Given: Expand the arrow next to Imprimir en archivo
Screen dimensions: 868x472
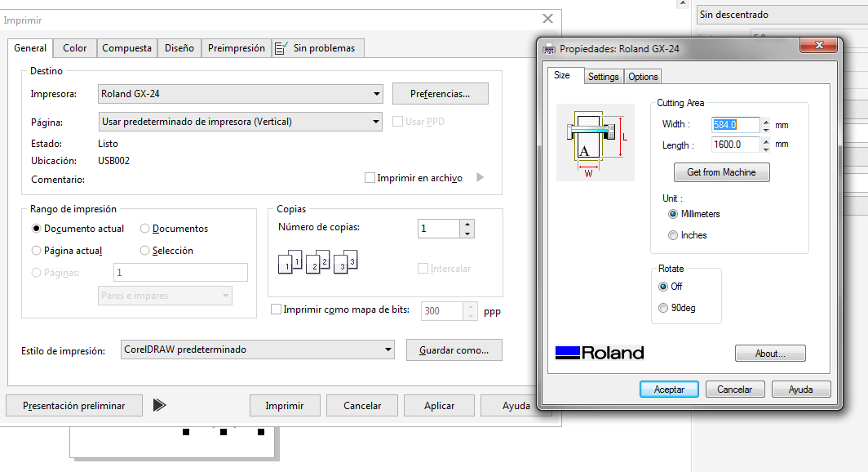Looking at the screenshot, I should point(480,177).
